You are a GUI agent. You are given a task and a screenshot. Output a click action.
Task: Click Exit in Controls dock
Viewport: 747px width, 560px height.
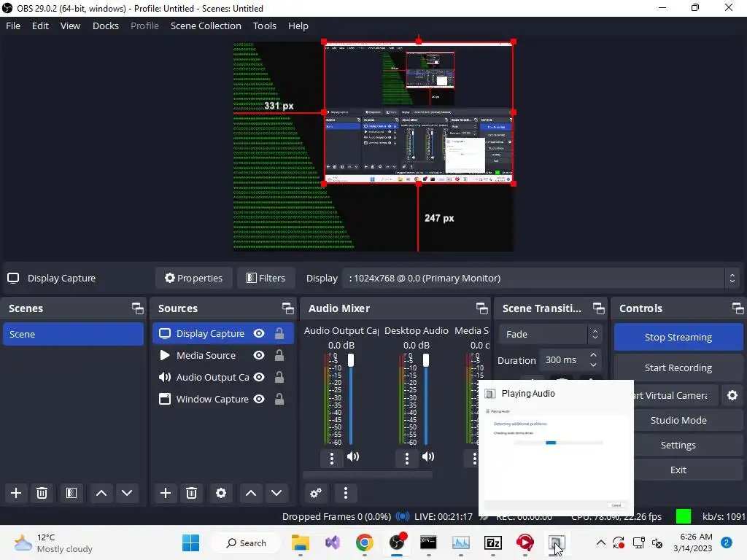(678, 470)
